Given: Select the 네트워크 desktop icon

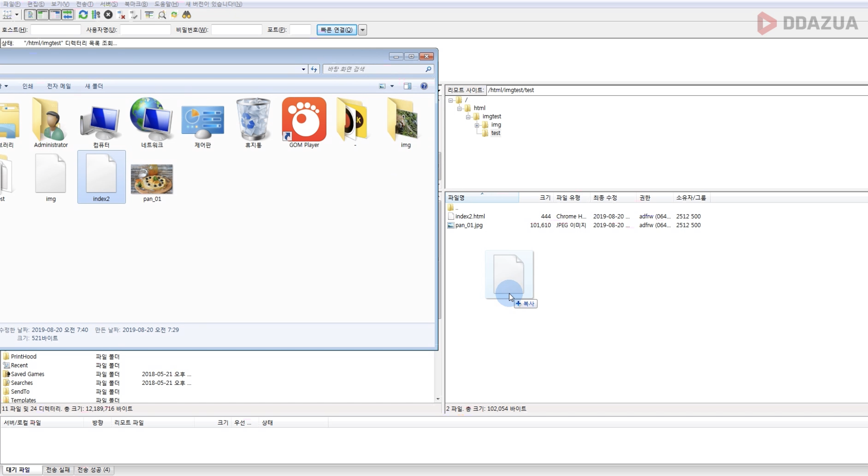Looking at the screenshot, I should [152, 123].
